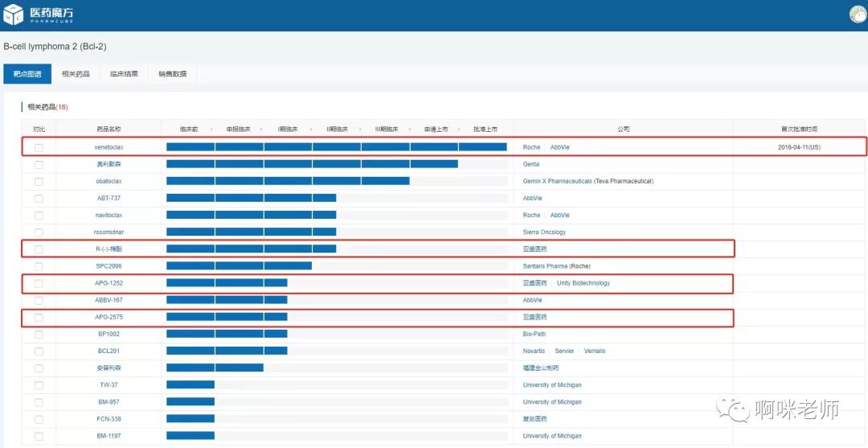Image resolution: width=868 pixels, height=448 pixels.
Task: Tick the checkbox for TW-37
Action: [x=39, y=385]
